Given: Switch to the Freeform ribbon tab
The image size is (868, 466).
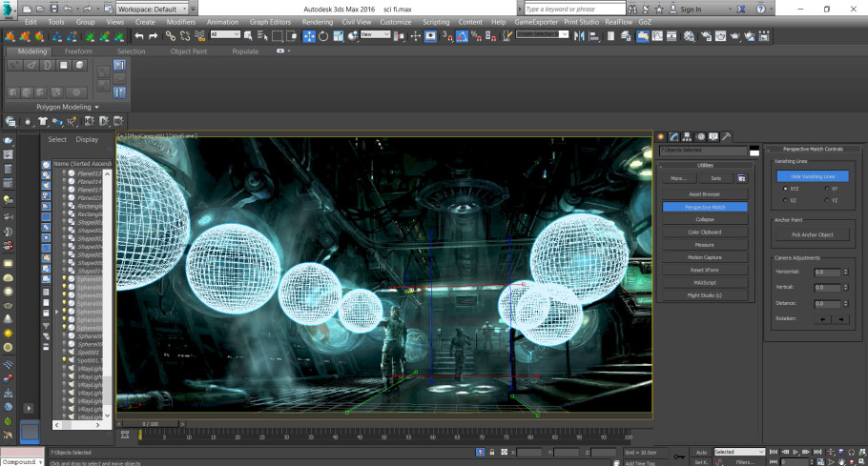Looking at the screenshot, I should (x=78, y=51).
